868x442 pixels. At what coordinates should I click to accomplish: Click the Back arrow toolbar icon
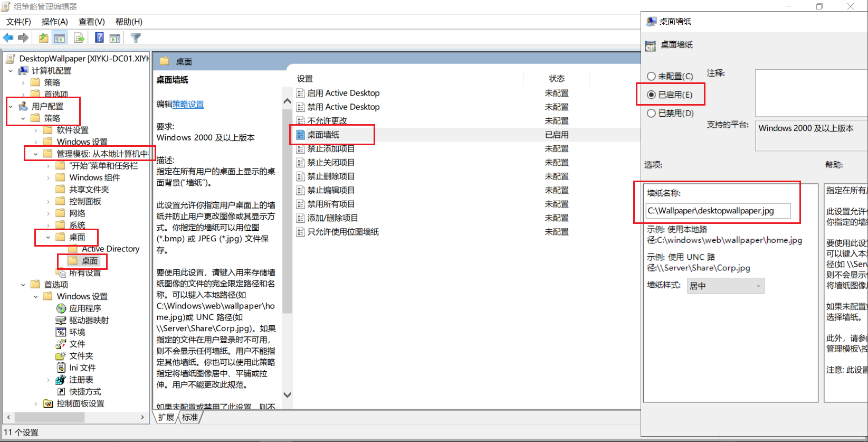click(x=8, y=38)
